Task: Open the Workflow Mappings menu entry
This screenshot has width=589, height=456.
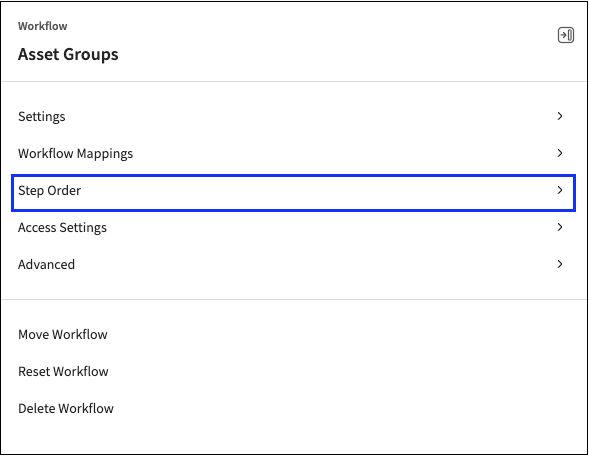Action: (x=293, y=153)
